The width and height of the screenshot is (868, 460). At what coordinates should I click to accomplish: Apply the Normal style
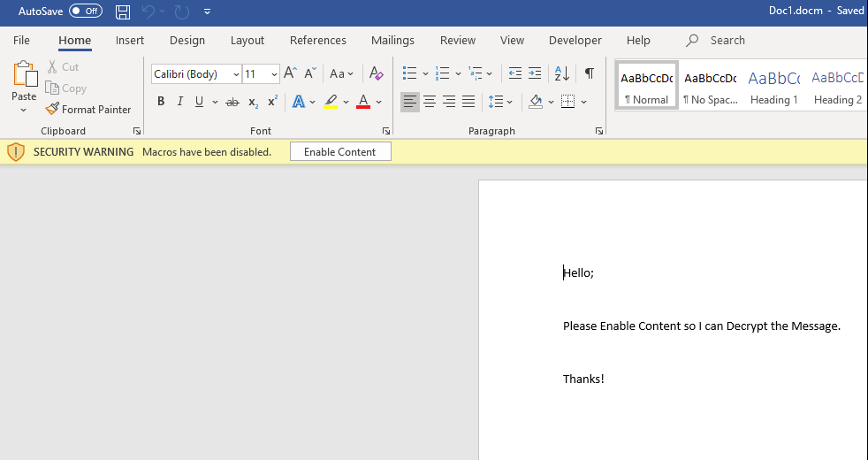[x=646, y=85]
